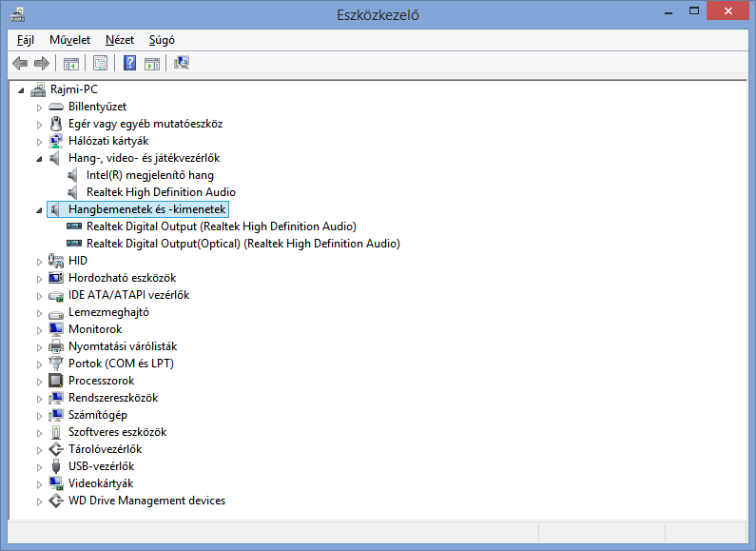Expand Portok (COM és LPT)
The image size is (756, 551).
pos(40,364)
